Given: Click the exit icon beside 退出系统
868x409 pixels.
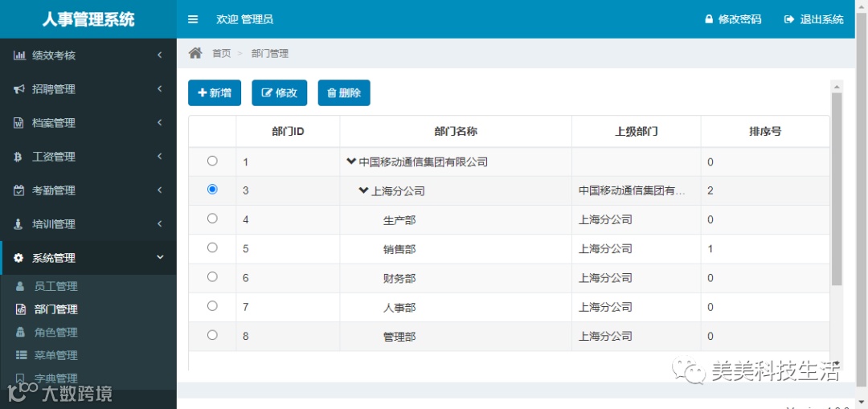Looking at the screenshot, I should pyautogui.click(x=789, y=19).
